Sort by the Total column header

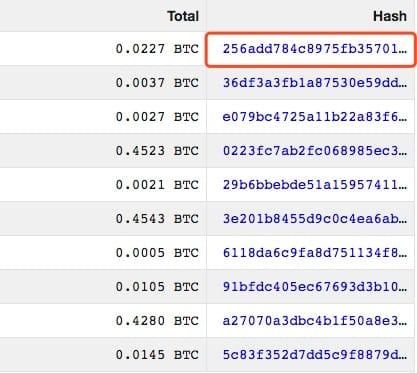[x=183, y=16]
